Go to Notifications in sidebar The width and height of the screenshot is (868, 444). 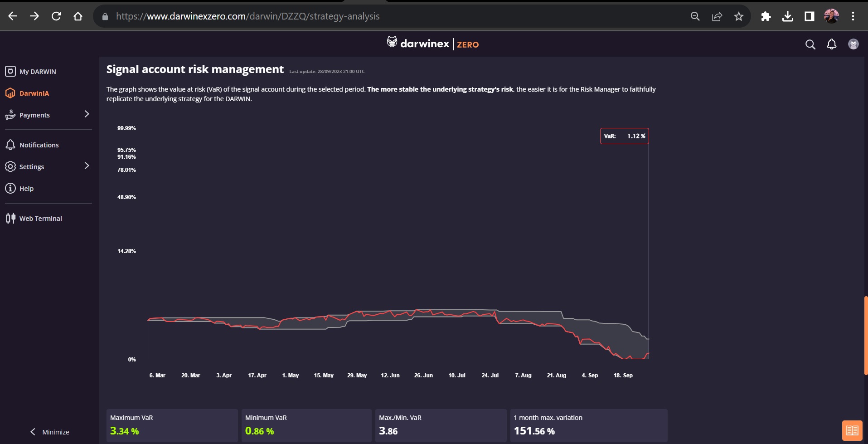point(39,145)
